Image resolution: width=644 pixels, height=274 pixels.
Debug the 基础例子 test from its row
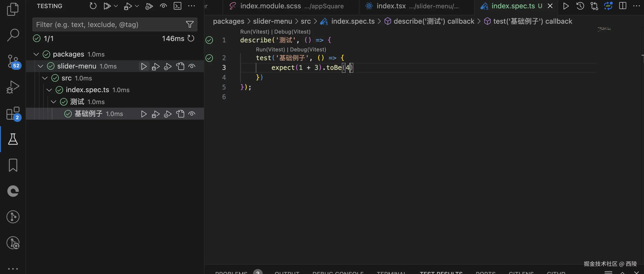coord(155,114)
